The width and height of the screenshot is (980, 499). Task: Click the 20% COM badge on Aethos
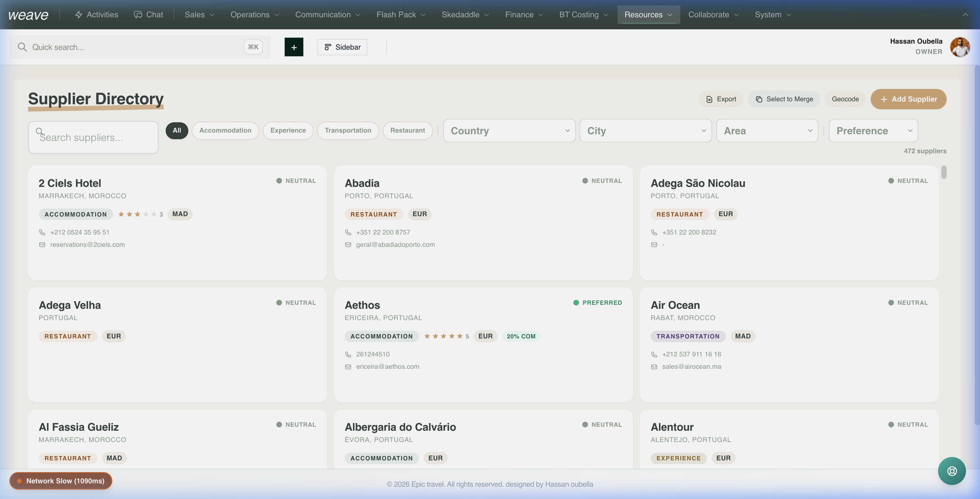(x=521, y=336)
